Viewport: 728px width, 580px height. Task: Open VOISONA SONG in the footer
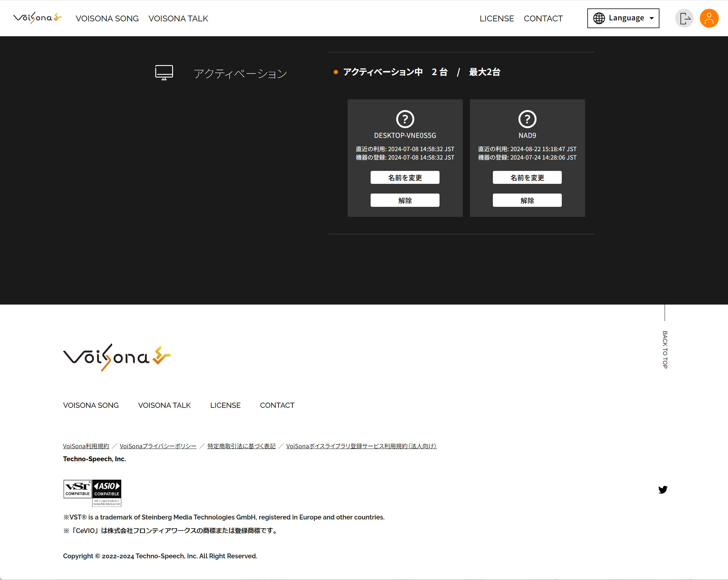click(91, 405)
